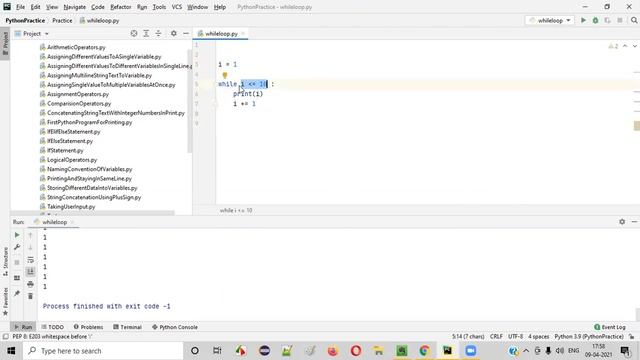Open LogicalOperators.py in project tree
Viewport: 640px width, 360px height.
pyautogui.click(x=72, y=160)
